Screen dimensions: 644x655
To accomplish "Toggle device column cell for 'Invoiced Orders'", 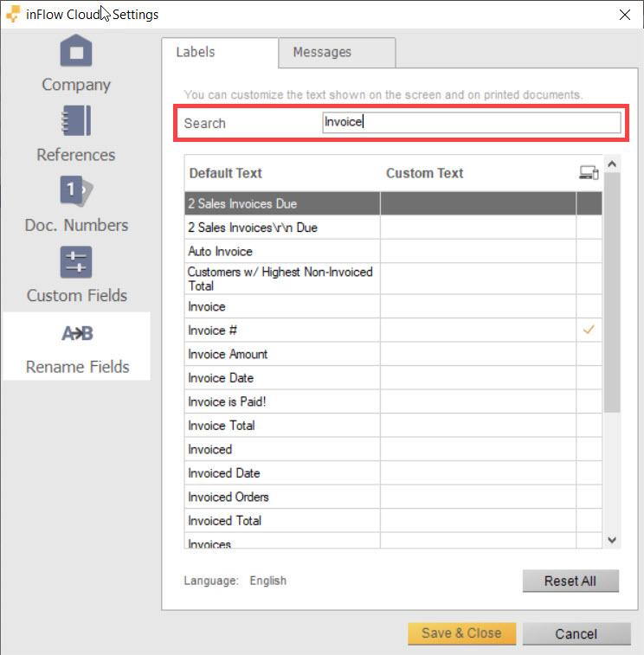I will pos(589,498).
